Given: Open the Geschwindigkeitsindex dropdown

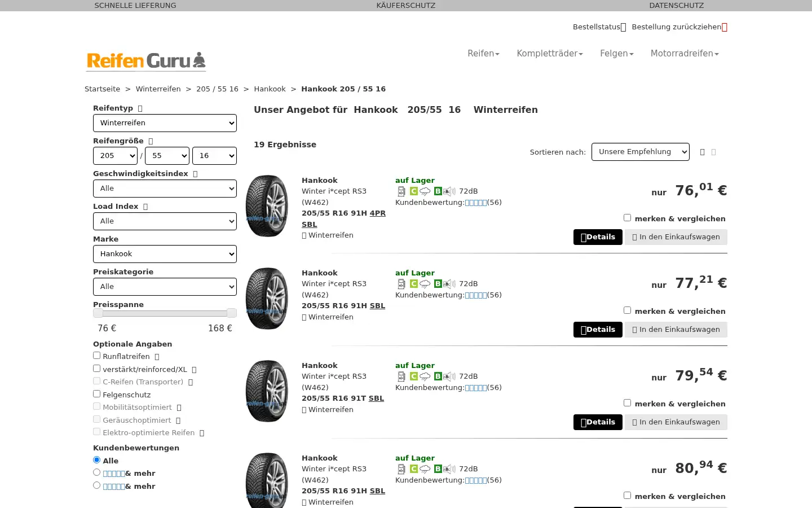Looking at the screenshot, I should (165, 189).
